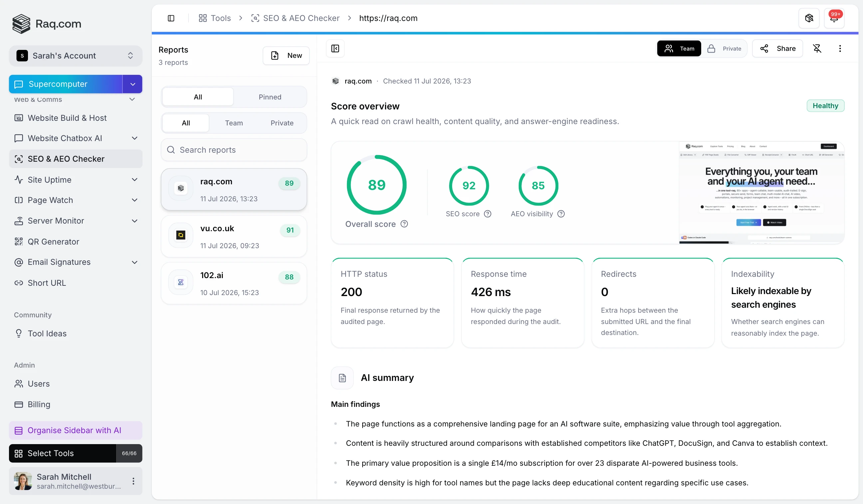
Task: Filter reports by Private
Action: [x=282, y=123]
